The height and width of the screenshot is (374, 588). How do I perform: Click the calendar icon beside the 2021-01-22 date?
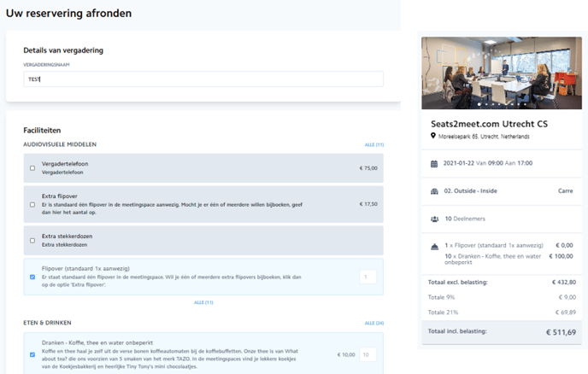tap(434, 163)
